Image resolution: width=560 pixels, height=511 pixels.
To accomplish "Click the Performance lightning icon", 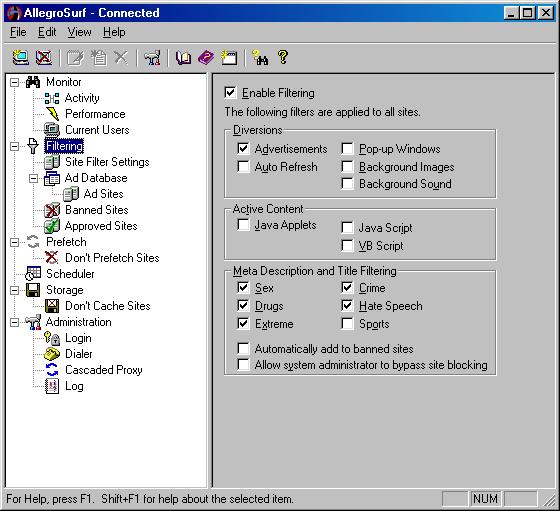I will pyautogui.click(x=52, y=114).
